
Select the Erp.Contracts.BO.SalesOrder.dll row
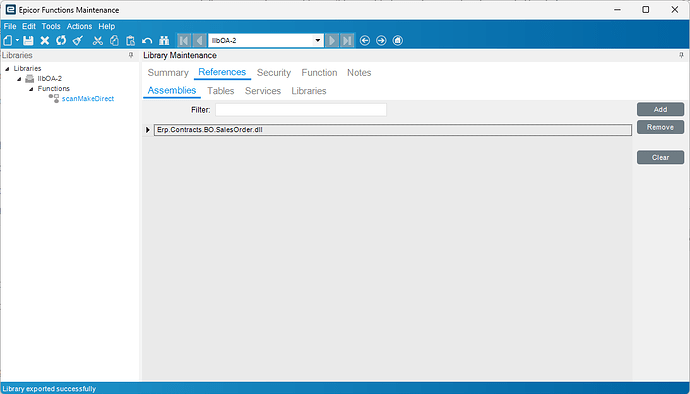pos(393,130)
